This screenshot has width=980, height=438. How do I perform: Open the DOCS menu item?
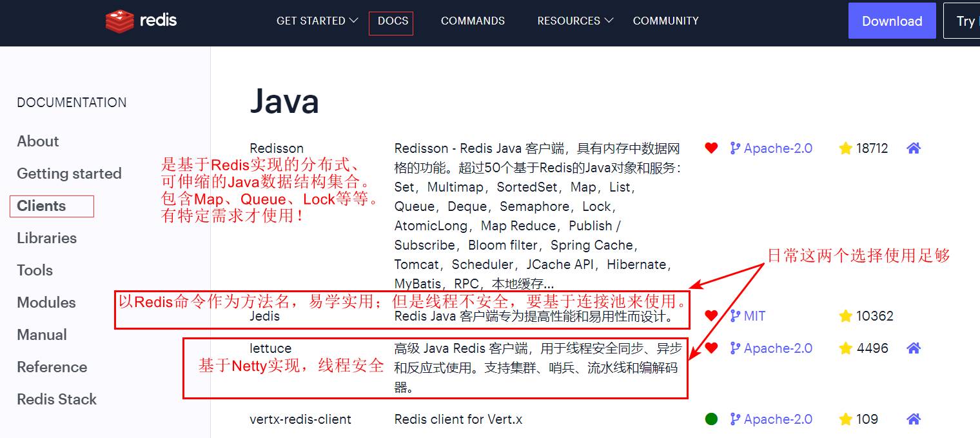click(x=393, y=21)
